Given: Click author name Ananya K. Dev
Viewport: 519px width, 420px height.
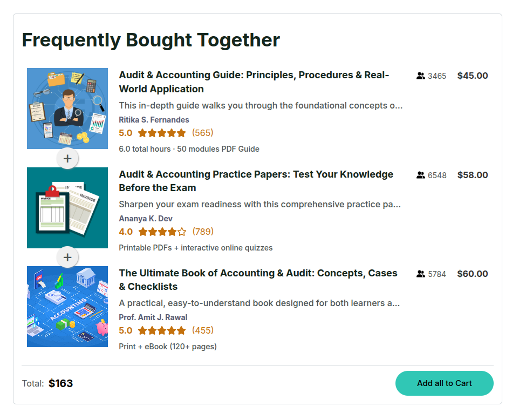Looking at the screenshot, I should tap(146, 219).
